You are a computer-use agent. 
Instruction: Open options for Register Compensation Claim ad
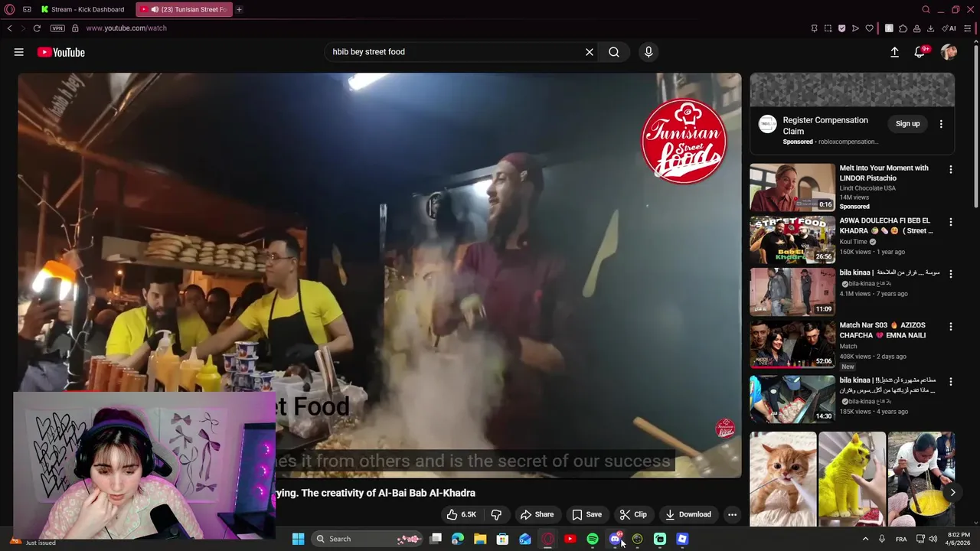click(941, 123)
